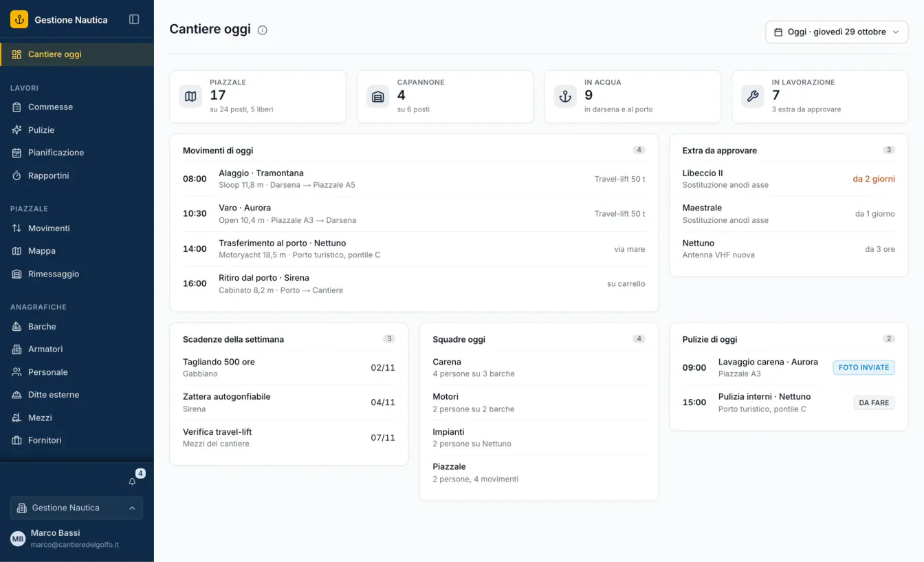Click the wrench icon in In lavorazione card
This screenshot has height=562, width=924.
752,97
